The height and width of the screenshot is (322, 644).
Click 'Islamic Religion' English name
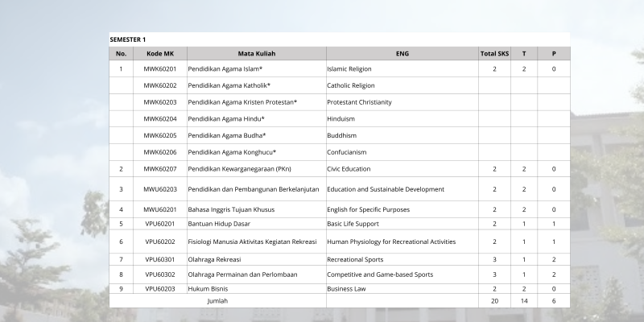point(349,69)
